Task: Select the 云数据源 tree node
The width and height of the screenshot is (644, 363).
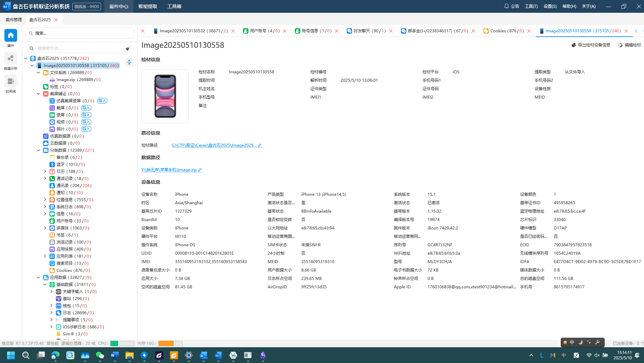Action: coord(62,143)
